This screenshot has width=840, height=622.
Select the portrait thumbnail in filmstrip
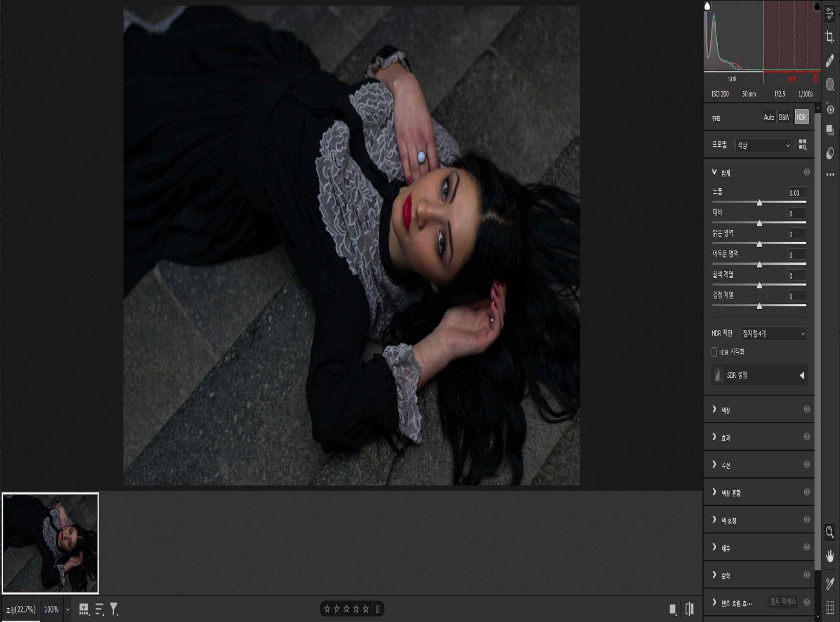point(50,543)
